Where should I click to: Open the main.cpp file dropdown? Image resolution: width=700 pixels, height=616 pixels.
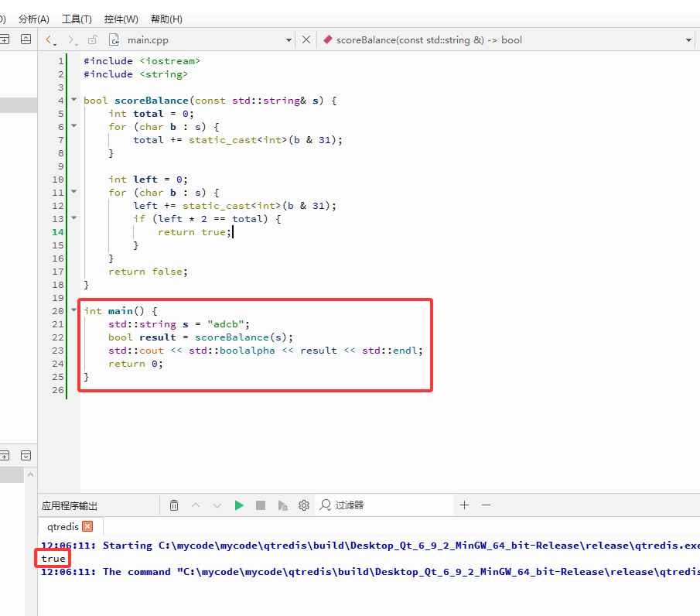click(289, 40)
